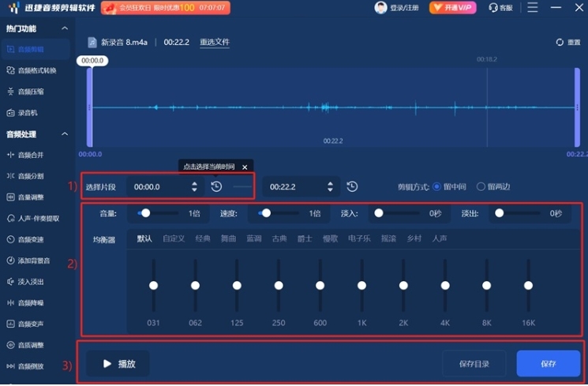Set start time with clock icon after 00:00.0
The width and height of the screenshot is (588, 386).
coord(216,186)
